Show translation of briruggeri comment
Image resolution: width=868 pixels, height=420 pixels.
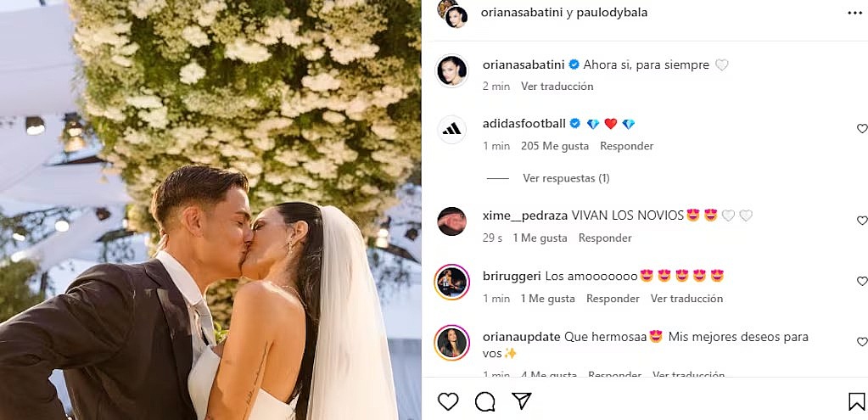pos(686,299)
